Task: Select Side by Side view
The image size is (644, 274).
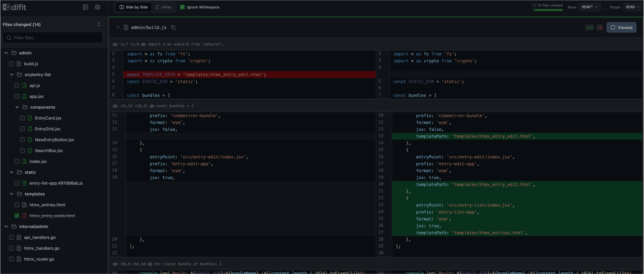Action: click(133, 7)
